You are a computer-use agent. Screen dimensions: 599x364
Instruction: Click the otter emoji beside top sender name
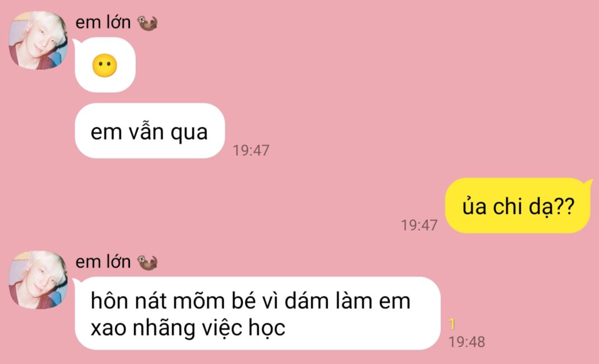[148, 23]
